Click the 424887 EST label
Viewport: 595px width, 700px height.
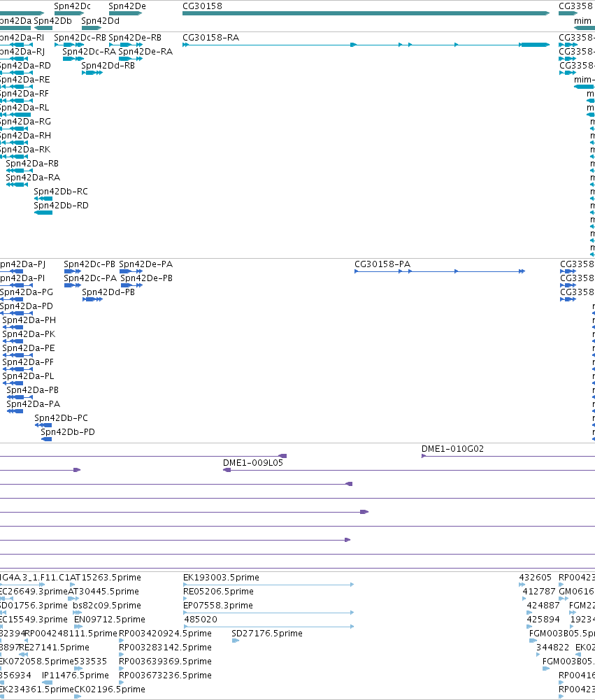[543, 606]
